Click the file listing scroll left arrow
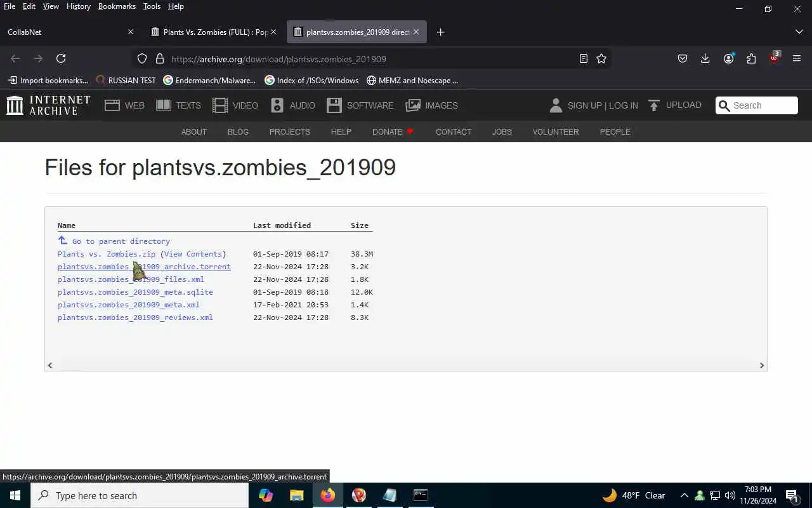 pos(50,365)
